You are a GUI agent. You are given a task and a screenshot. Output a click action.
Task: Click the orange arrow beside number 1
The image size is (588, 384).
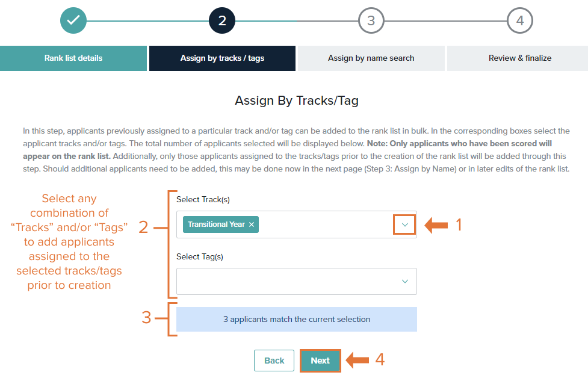[x=436, y=225]
